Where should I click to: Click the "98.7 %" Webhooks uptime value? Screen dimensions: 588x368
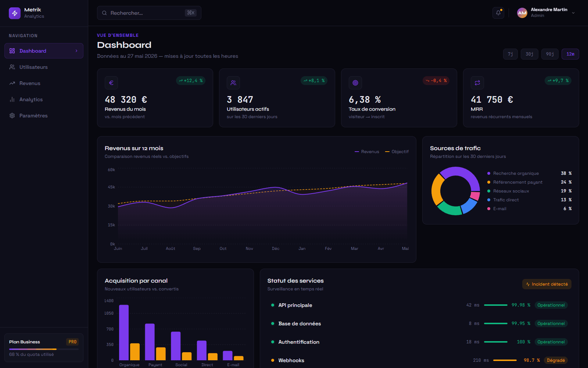pyautogui.click(x=532, y=360)
